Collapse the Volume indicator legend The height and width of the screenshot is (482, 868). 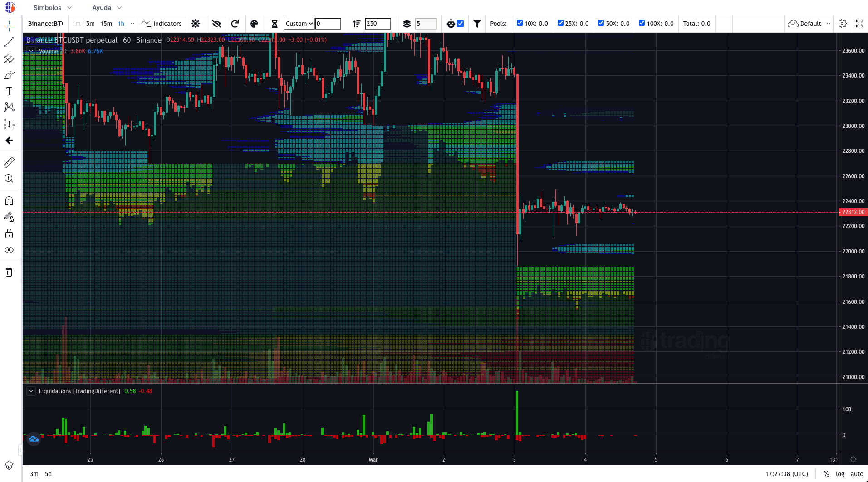pos(31,51)
